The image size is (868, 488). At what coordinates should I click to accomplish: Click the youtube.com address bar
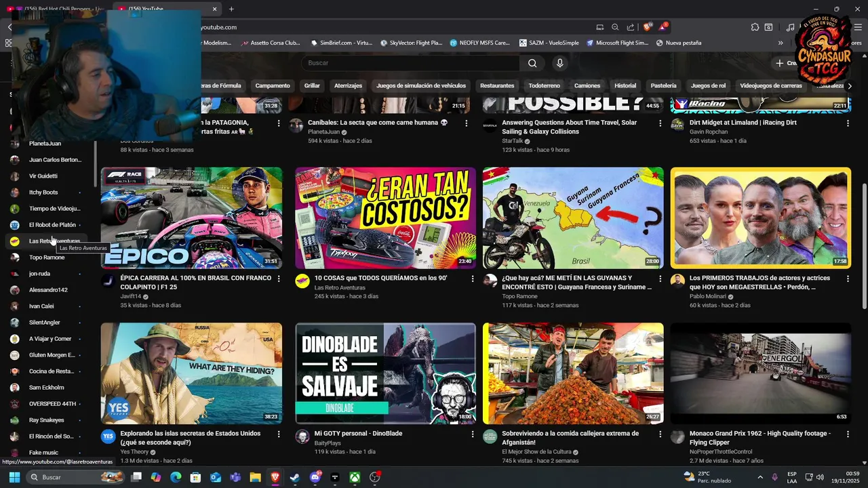click(x=393, y=27)
